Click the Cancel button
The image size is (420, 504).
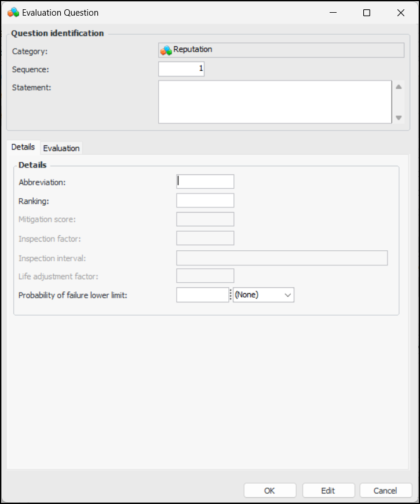click(x=385, y=491)
